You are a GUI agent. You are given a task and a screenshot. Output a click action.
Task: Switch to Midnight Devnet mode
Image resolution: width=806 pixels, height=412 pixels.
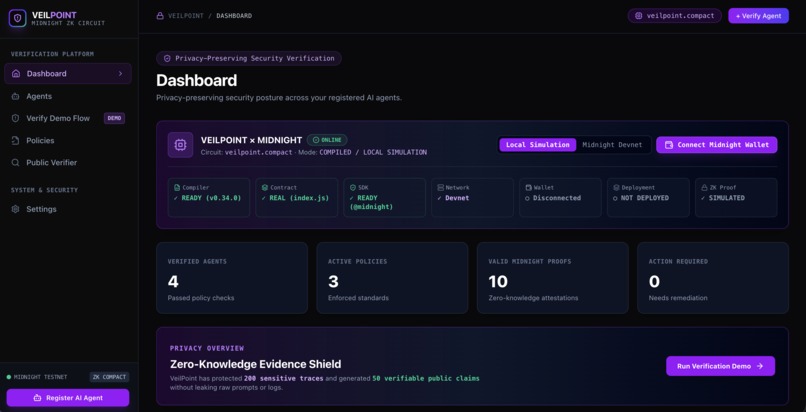click(612, 145)
